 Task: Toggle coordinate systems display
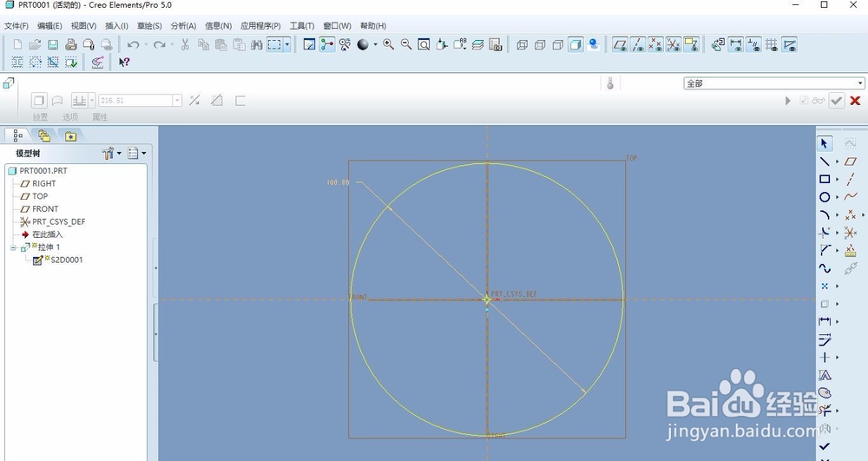point(674,45)
